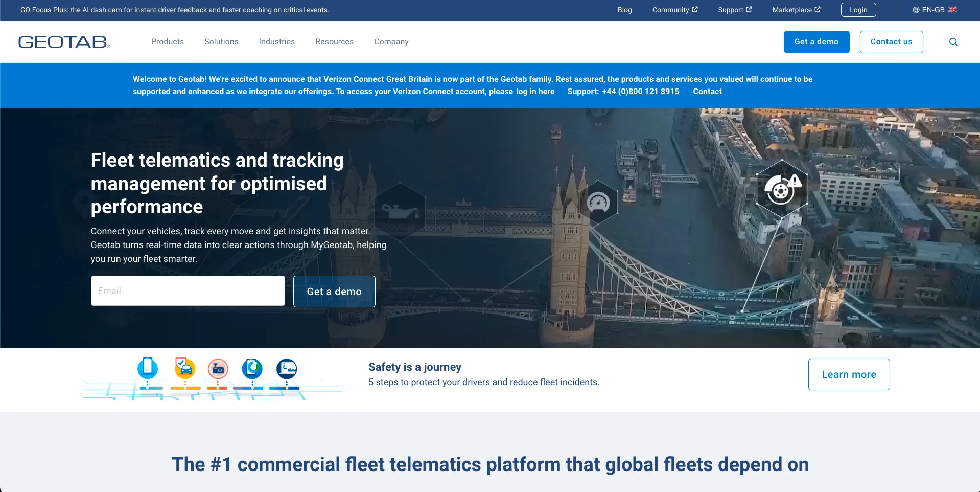Open the Products menu
The height and width of the screenshot is (492, 980).
pyautogui.click(x=168, y=42)
